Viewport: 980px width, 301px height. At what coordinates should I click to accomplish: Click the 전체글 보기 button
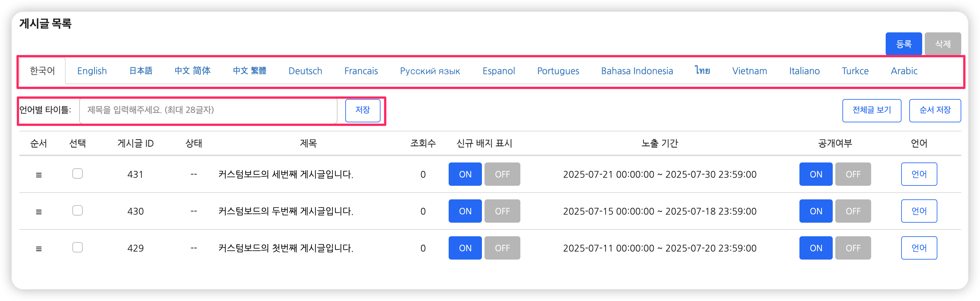point(871,110)
